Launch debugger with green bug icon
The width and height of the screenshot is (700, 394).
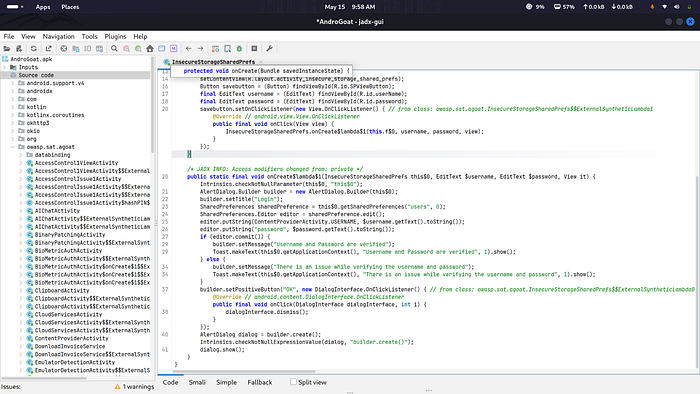click(239, 49)
